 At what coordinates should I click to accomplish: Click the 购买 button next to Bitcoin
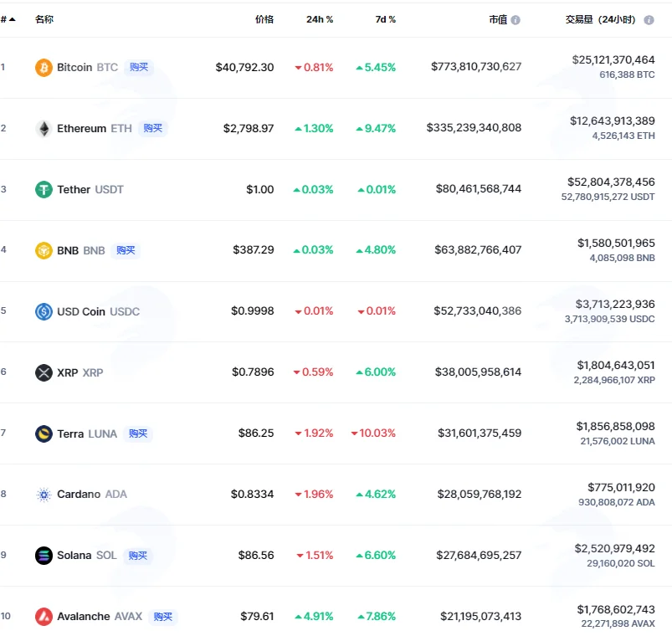click(139, 67)
